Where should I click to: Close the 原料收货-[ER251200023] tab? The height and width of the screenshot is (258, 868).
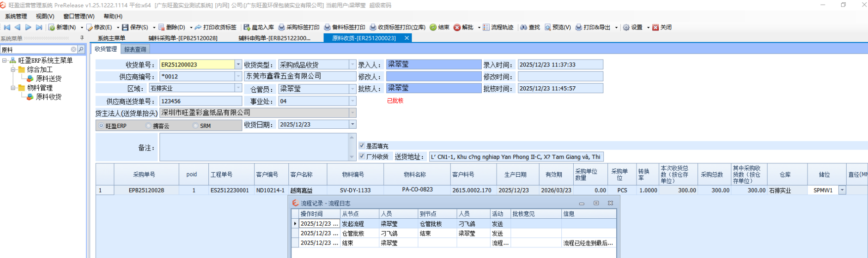point(407,38)
